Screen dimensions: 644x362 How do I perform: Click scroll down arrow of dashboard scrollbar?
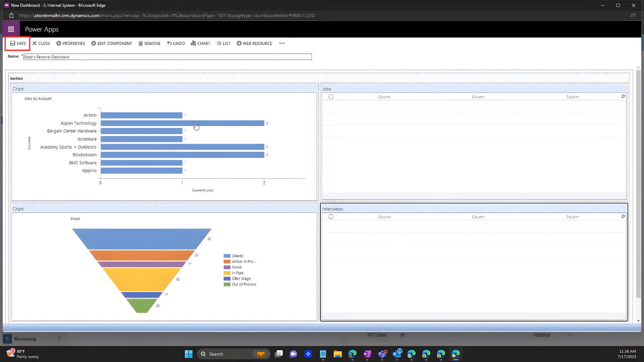638,321
